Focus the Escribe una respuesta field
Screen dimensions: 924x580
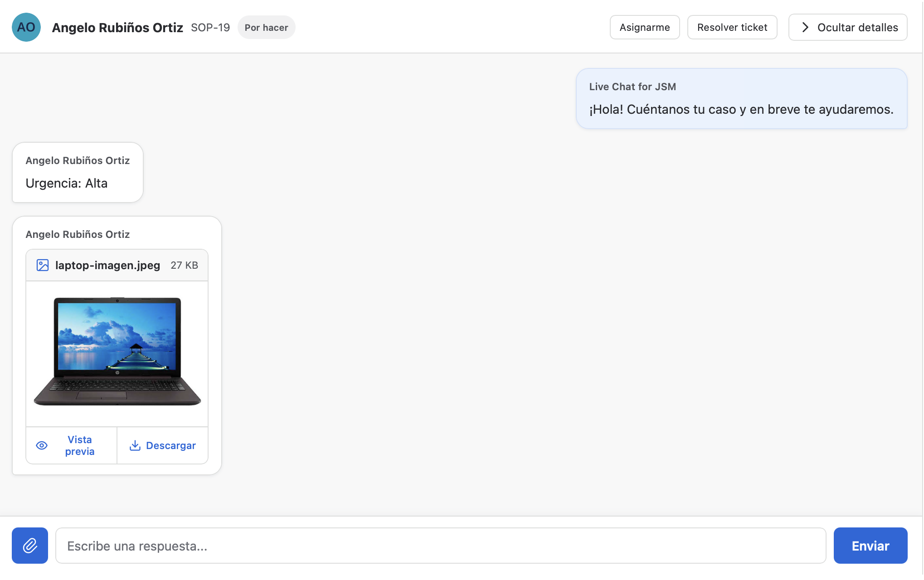tap(441, 546)
